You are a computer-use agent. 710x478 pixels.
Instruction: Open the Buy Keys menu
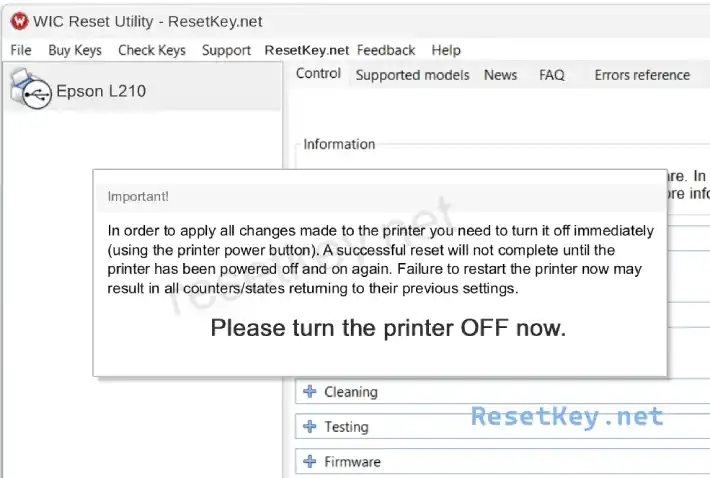[75, 50]
